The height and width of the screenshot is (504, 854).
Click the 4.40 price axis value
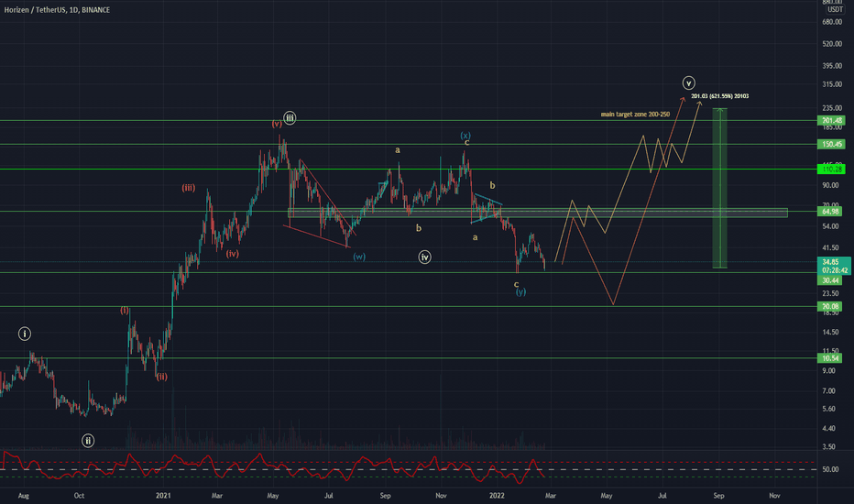click(828, 429)
